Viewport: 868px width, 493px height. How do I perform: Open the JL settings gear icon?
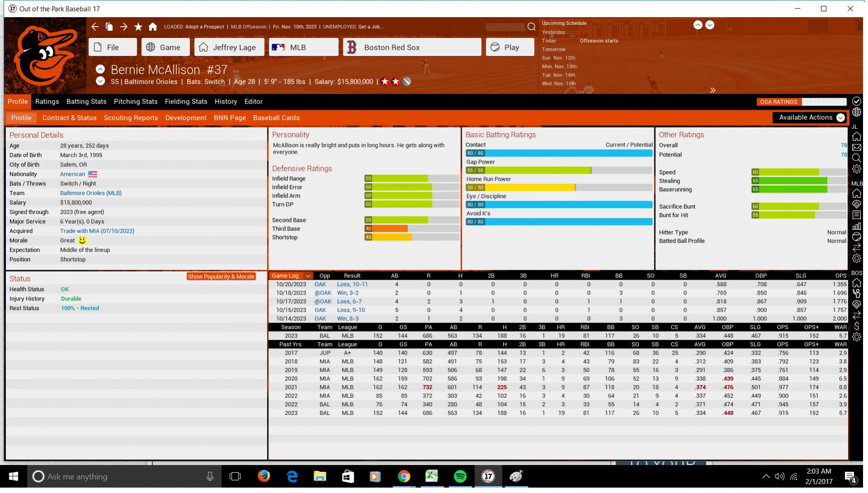856,169
